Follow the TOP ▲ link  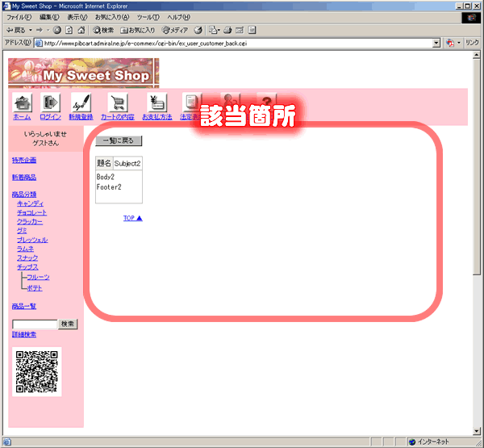[132, 218]
